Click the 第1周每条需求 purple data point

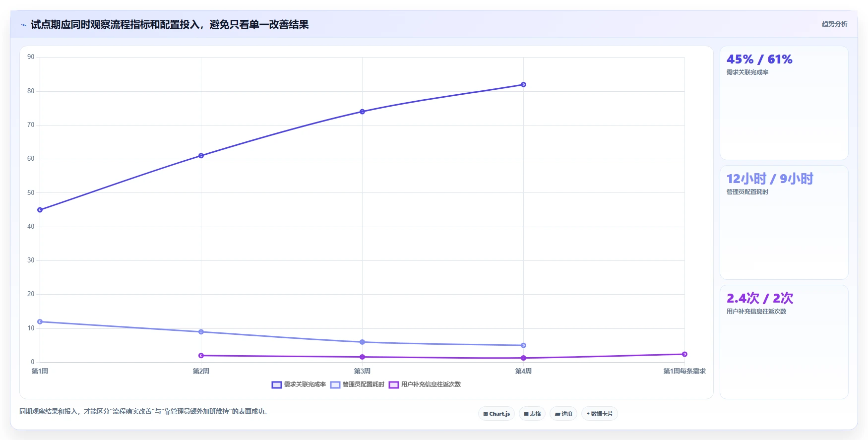point(684,354)
